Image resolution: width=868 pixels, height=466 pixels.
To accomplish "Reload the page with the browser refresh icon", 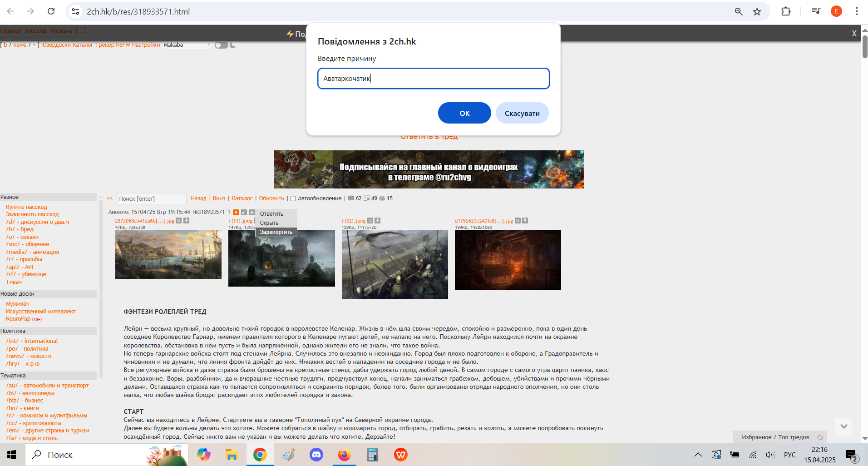I will [51, 11].
